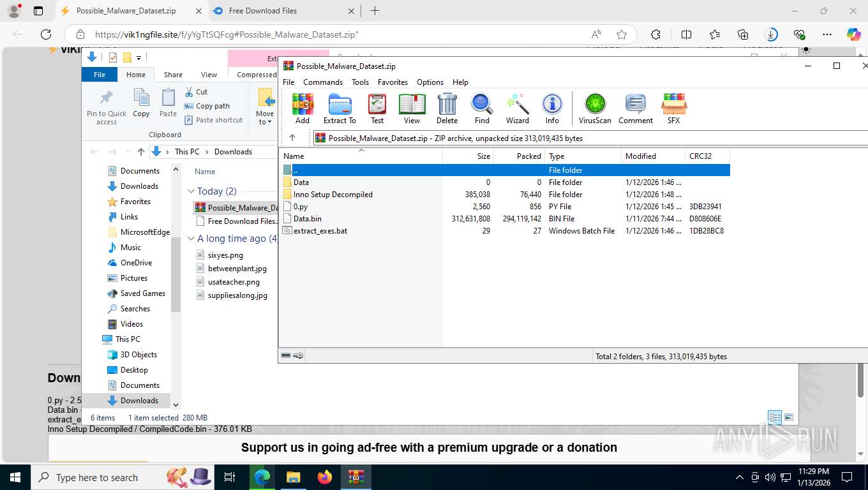868x490 pixels.
Task: Open the Copilot icon in Edge
Action: coord(853,34)
